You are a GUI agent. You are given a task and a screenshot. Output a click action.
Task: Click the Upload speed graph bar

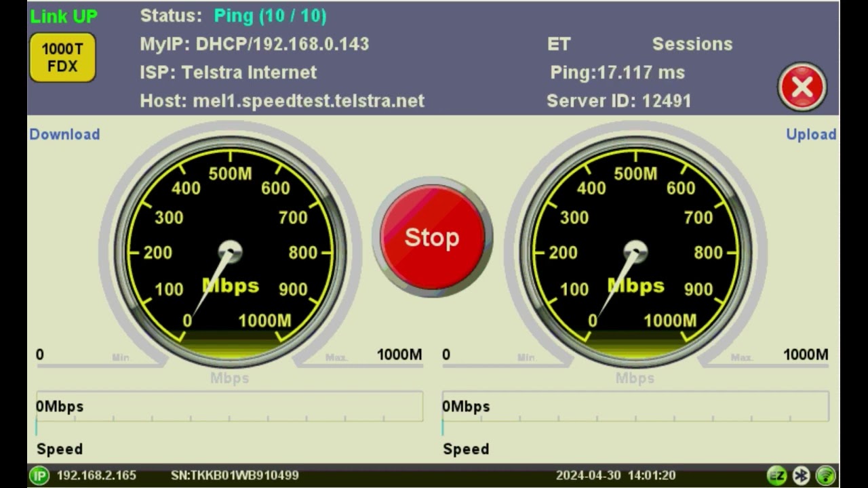tap(635, 406)
